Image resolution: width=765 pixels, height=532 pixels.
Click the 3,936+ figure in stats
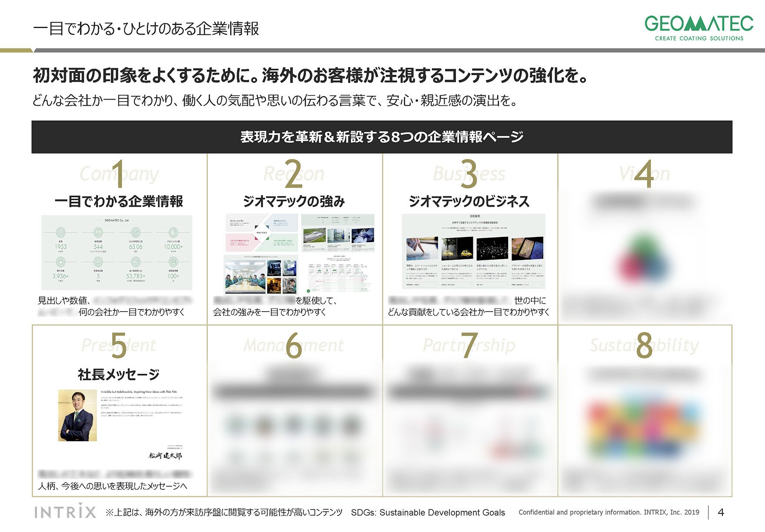[60, 276]
